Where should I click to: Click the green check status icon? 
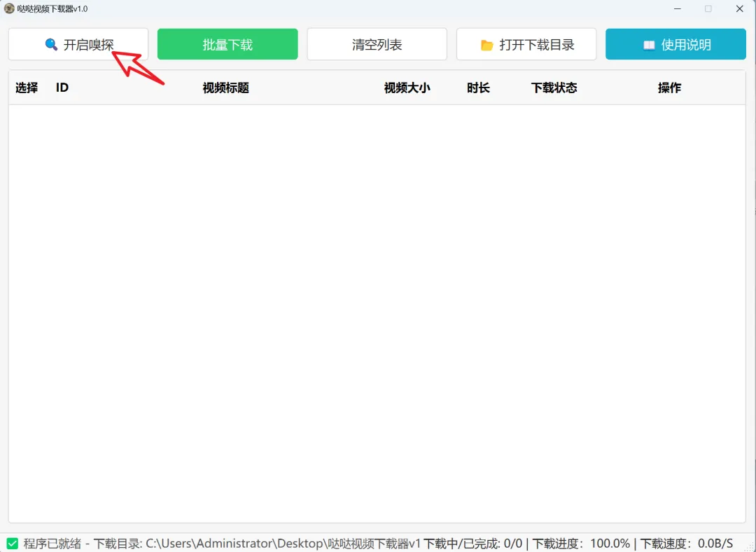point(13,544)
